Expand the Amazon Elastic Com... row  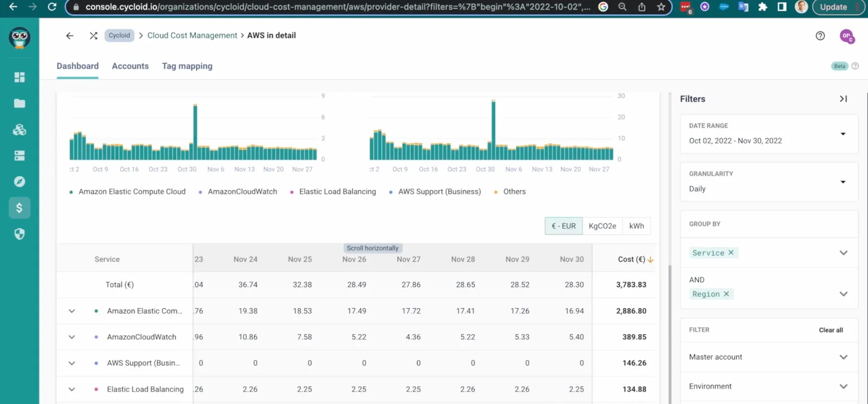tap(72, 311)
